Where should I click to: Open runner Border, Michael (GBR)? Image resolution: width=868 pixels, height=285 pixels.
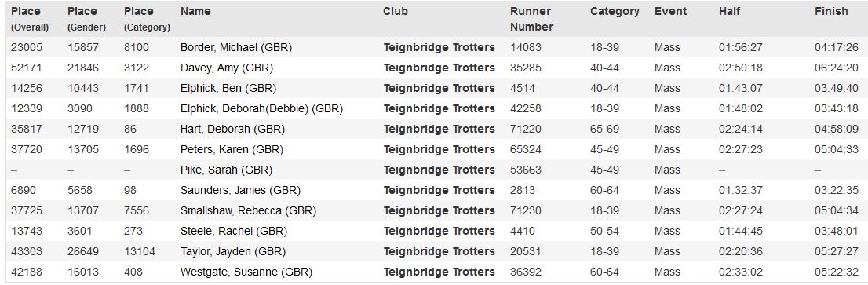[235, 48]
